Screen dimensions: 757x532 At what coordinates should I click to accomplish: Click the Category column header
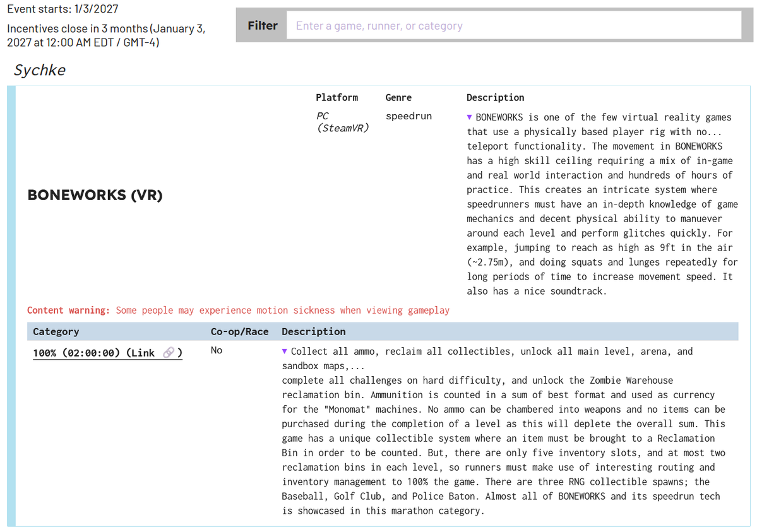[56, 332]
